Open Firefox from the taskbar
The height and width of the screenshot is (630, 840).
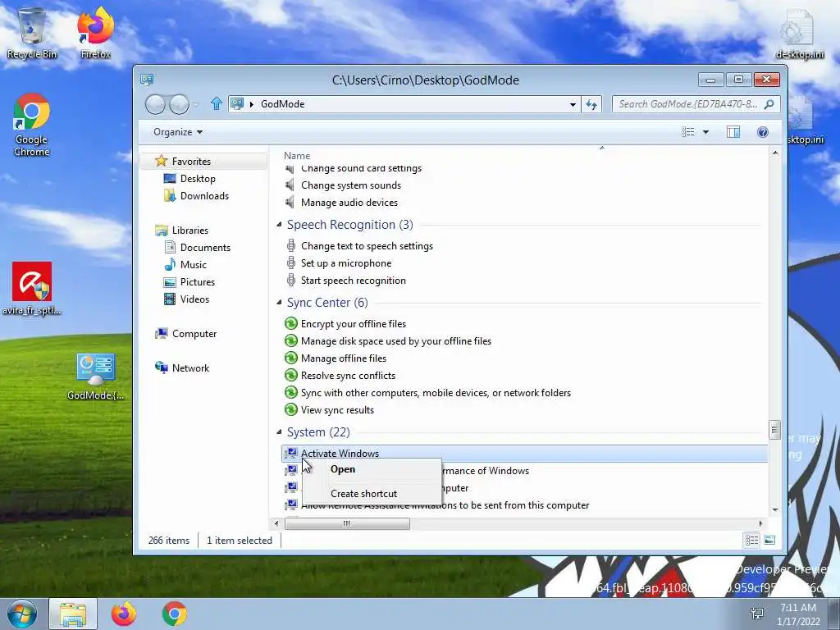point(124,614)
